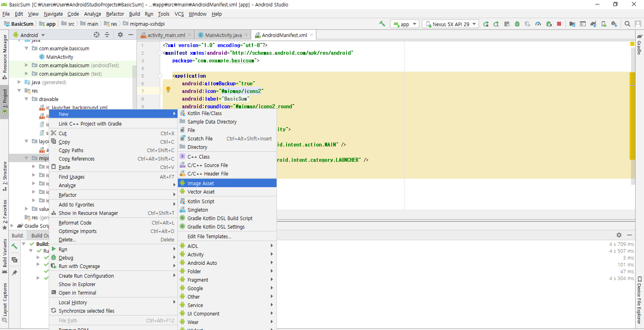Click the Search Everywhere magnifier icon
644x330 pixels.
tap(627, 24)
